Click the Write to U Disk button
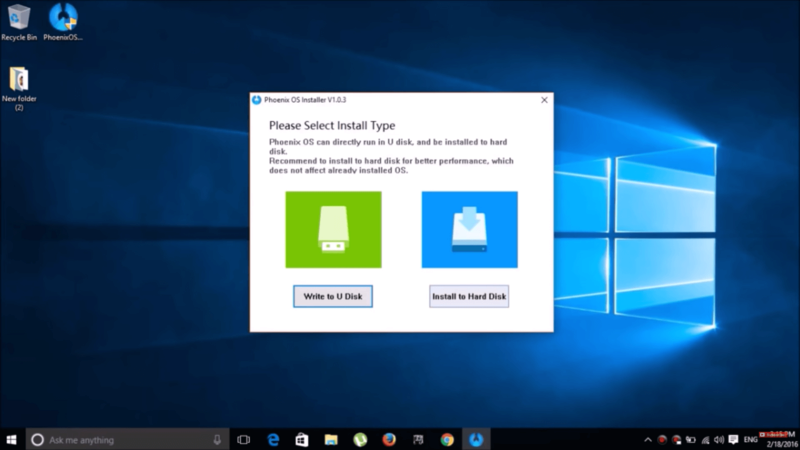The height and width of the screenshot is (450, 800). [x=333, y=296]
